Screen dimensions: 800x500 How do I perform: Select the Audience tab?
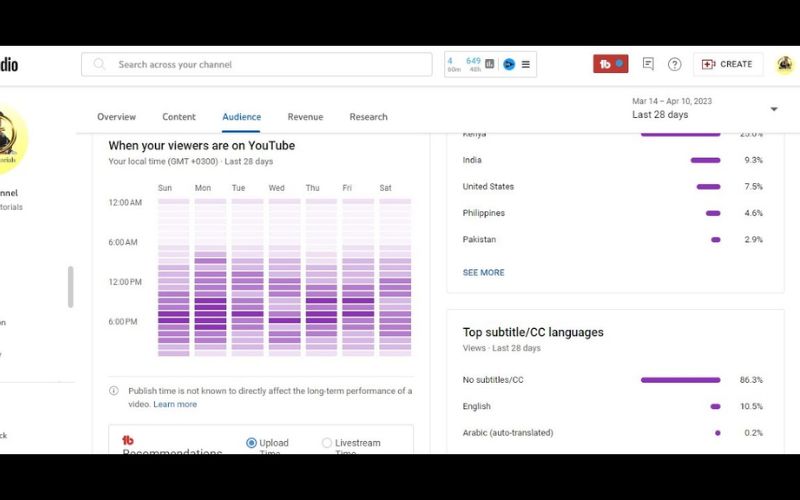pos(241,117)
